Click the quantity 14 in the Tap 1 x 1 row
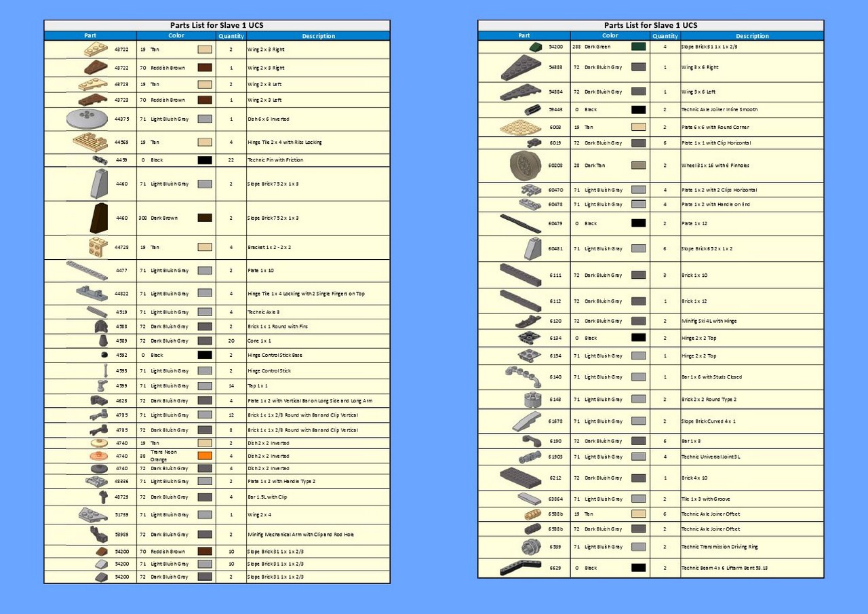The image size is (868, 614). [x=231, y=385]
